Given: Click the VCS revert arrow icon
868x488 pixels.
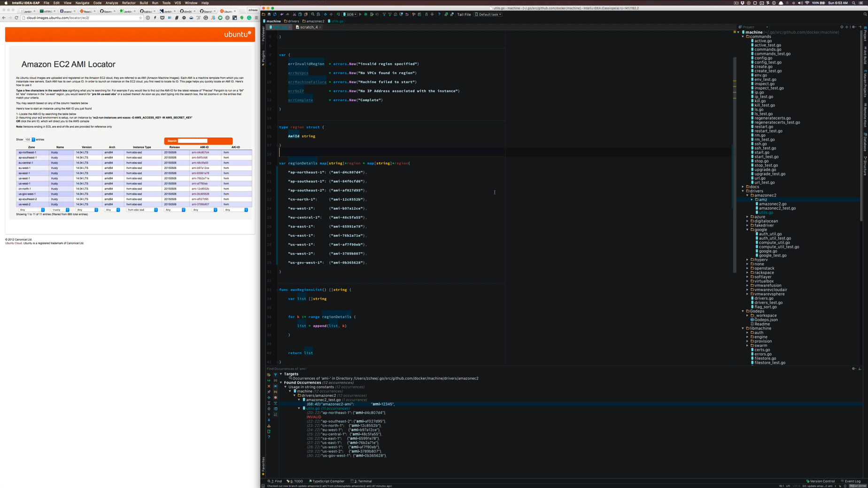Looking at the screenshot, I should pos(407,15).
